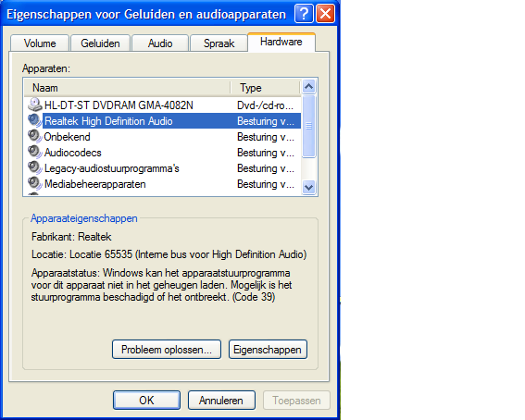Select the Mediabeheerapparaten device row
525x420 pixels.
[163, 183]
